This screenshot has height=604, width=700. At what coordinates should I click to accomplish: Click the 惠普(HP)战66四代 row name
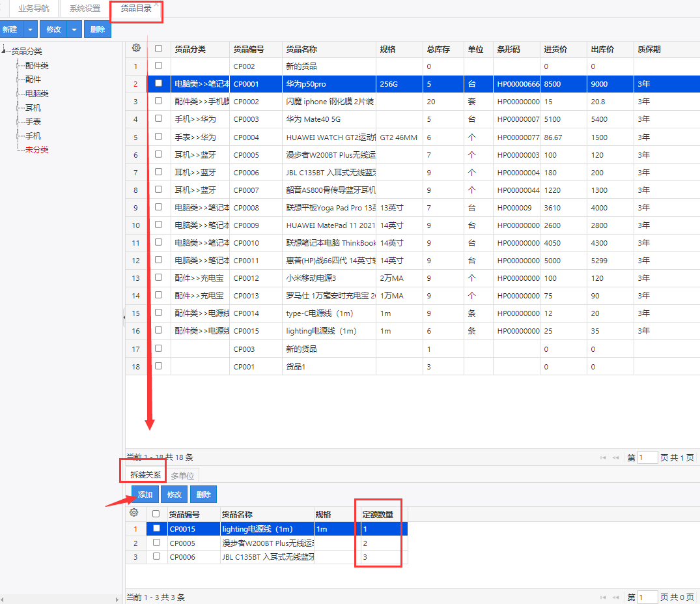[330, 261]
